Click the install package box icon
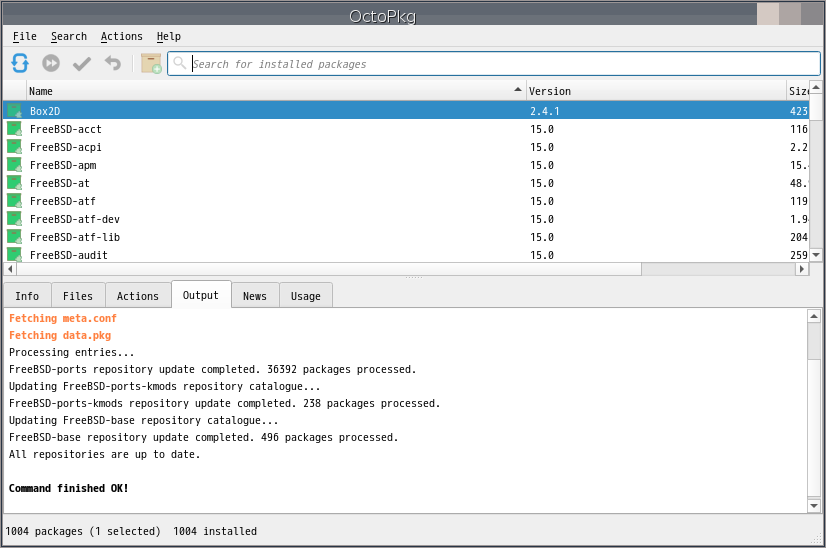Image resolution: width=826 pixels, height=548 pixels. tap(151, 63)
